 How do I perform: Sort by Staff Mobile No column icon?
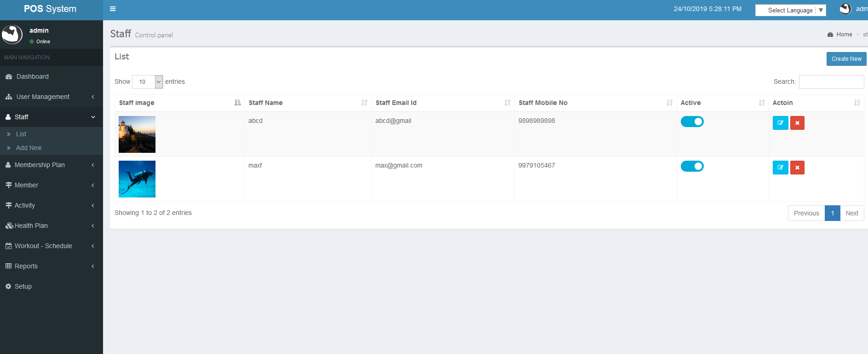(x=670, y=103)
